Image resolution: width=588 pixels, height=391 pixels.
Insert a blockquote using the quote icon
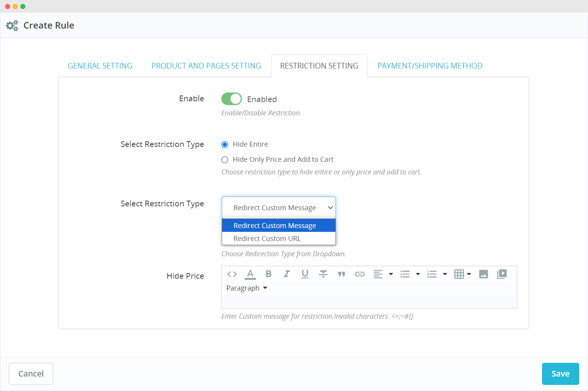tap(342, 274)
